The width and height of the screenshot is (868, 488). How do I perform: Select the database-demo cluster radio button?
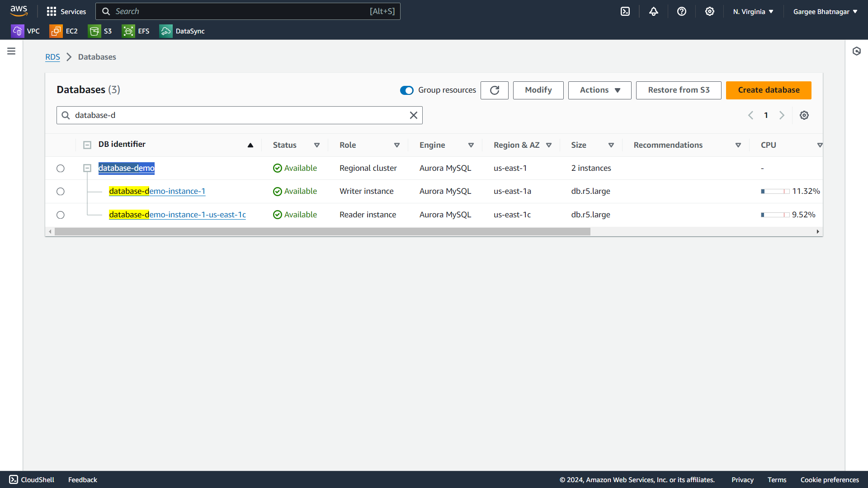coord(61,169)
